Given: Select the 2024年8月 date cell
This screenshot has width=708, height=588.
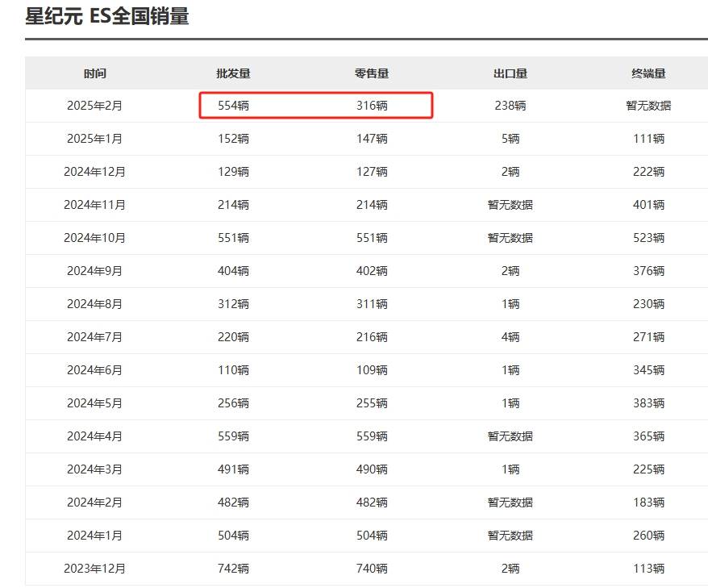Looking at the screenshot, I should 95,304.
